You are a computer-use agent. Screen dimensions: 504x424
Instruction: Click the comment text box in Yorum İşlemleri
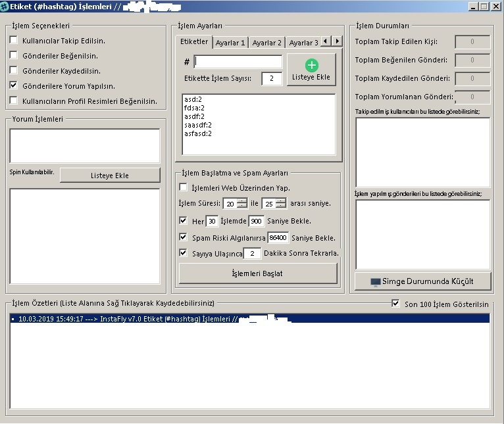pyautogui.click(x=85, y=146)
